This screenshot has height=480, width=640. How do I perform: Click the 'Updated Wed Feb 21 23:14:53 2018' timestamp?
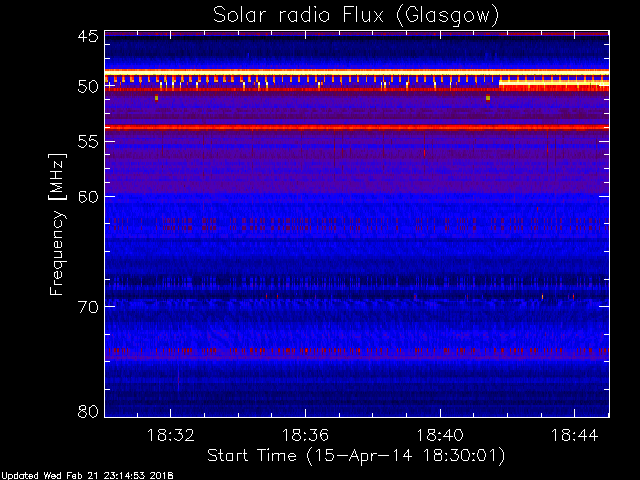(87, 476)
